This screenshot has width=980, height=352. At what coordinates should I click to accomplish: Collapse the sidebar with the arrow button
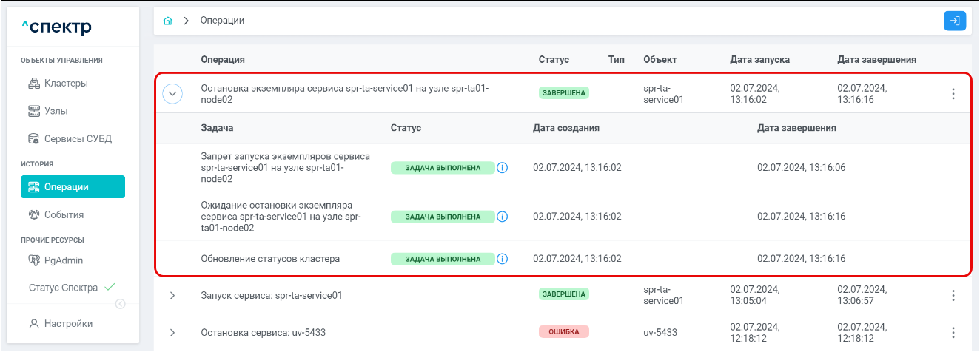coord(121,304)
